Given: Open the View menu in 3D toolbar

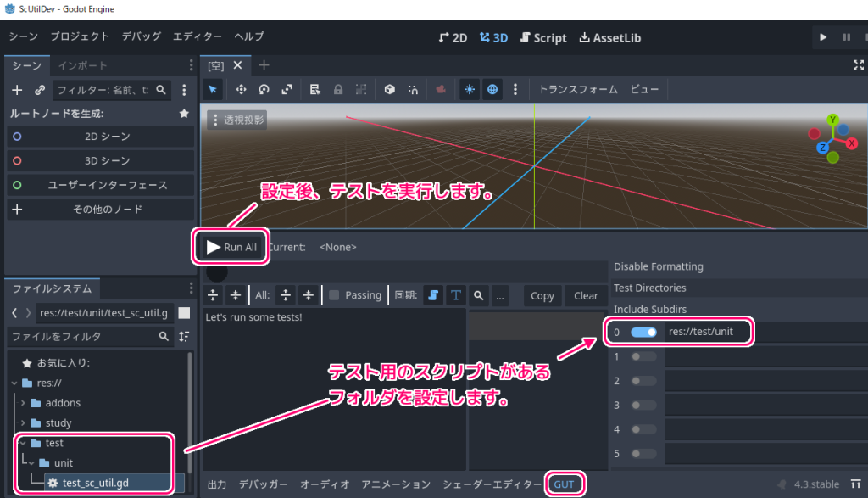Looking at the screenshot, I should [x=644, y=89].
